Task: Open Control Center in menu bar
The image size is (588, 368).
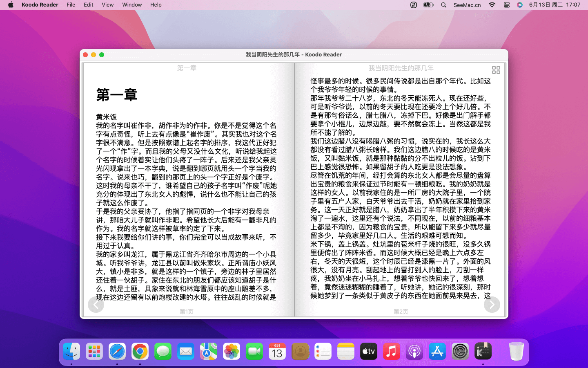Action: point(506,5)
